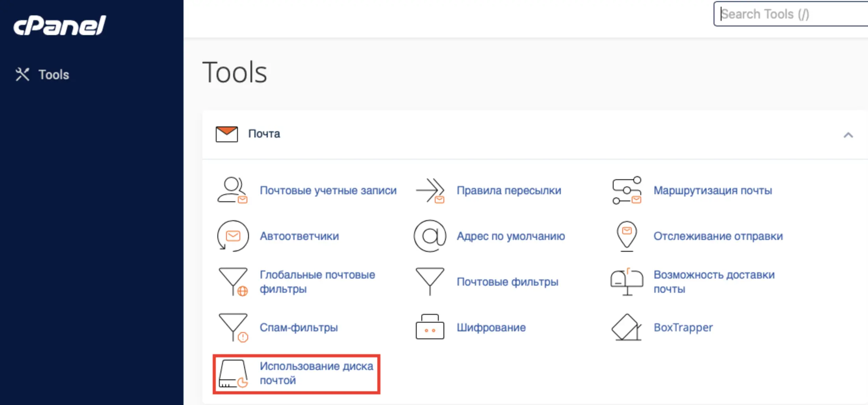Image resolution: width=868 pixels, height=405 pixels.
Task: Click the Global Email Filters funnel icon
Action: coord(233,281)
